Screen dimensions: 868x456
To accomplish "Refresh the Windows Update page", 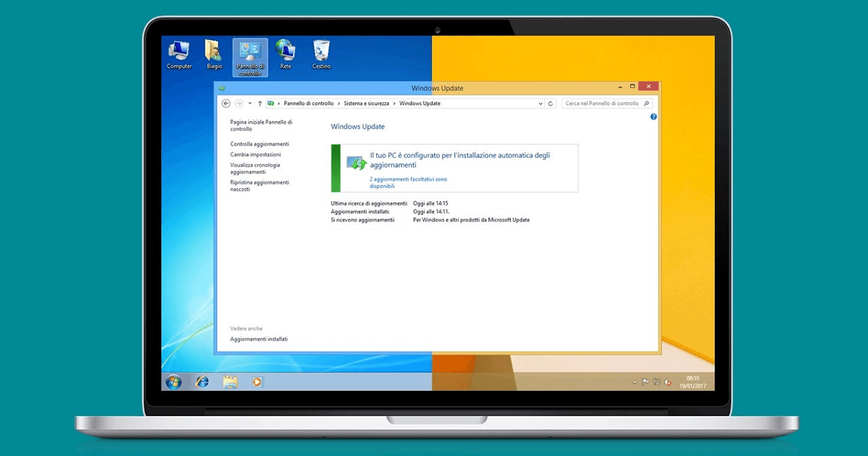I will pos(551,104).
